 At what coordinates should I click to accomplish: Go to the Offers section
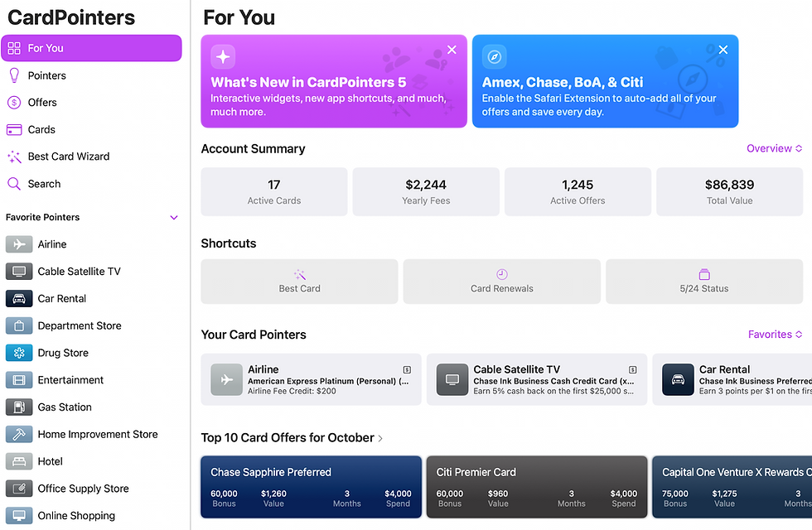[x=42, y=103]
